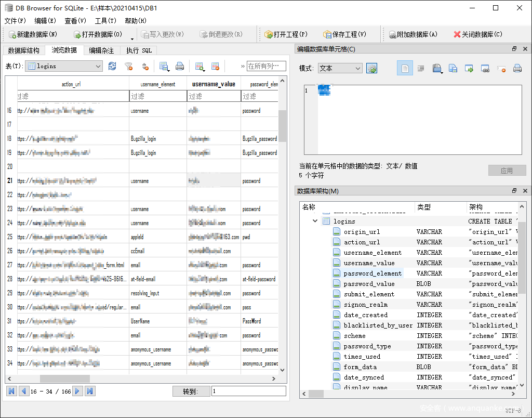Click the Write Changes (写入更改) toolbar button
Screen dimensions: 532x418
point(163,34)
